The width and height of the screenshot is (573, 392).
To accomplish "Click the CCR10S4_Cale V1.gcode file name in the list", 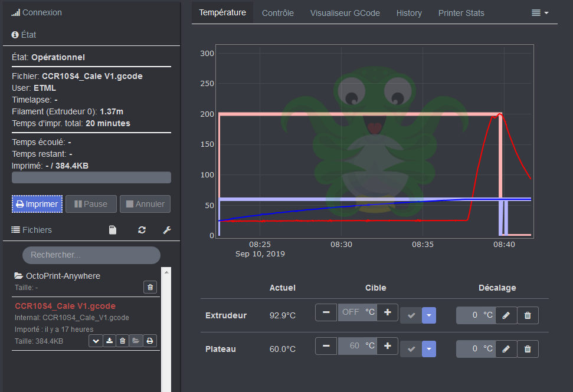I will 65,306.
